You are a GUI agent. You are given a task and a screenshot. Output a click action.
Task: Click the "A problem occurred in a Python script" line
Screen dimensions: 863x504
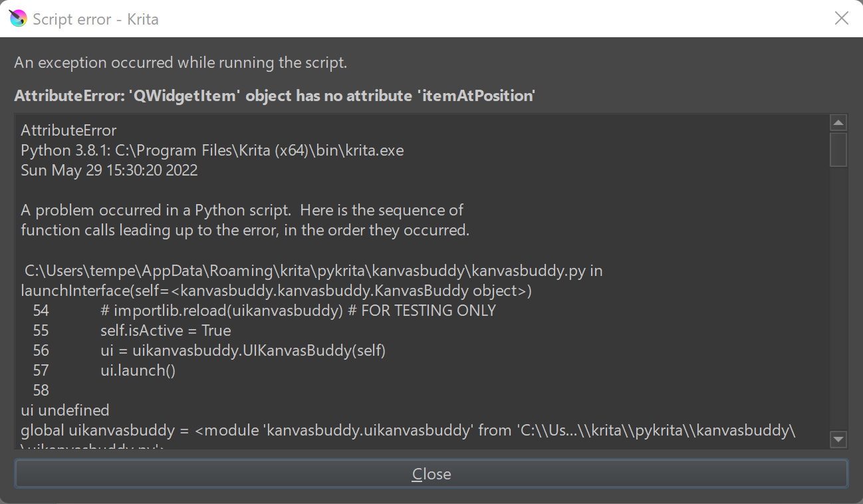(242, 210)
